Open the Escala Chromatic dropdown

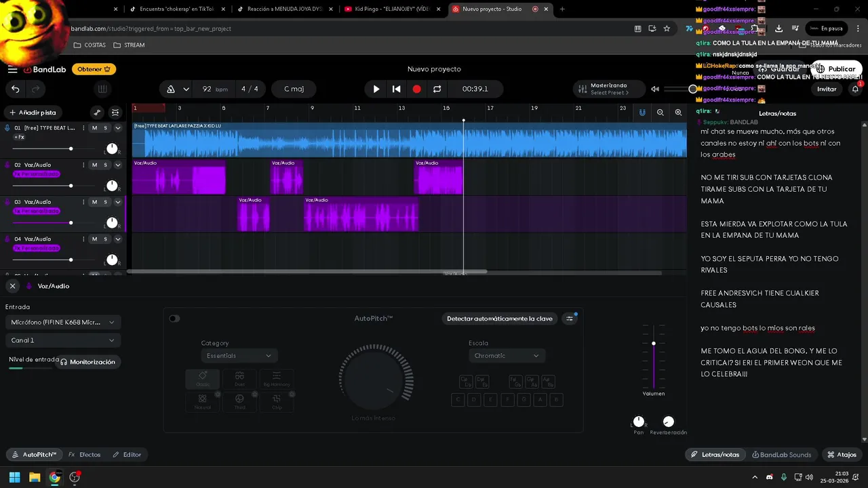(507, 356)
